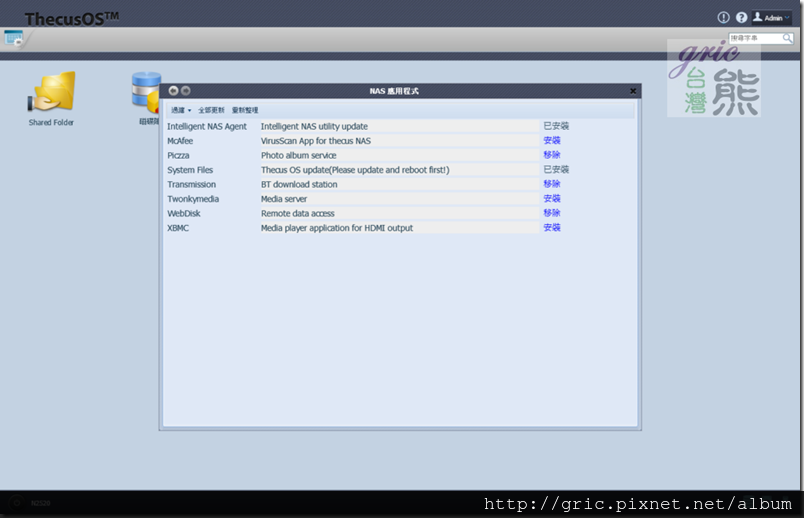Select the Piczza app name
804x518 pixels.
pyautogui.click(x=178, y=155)
